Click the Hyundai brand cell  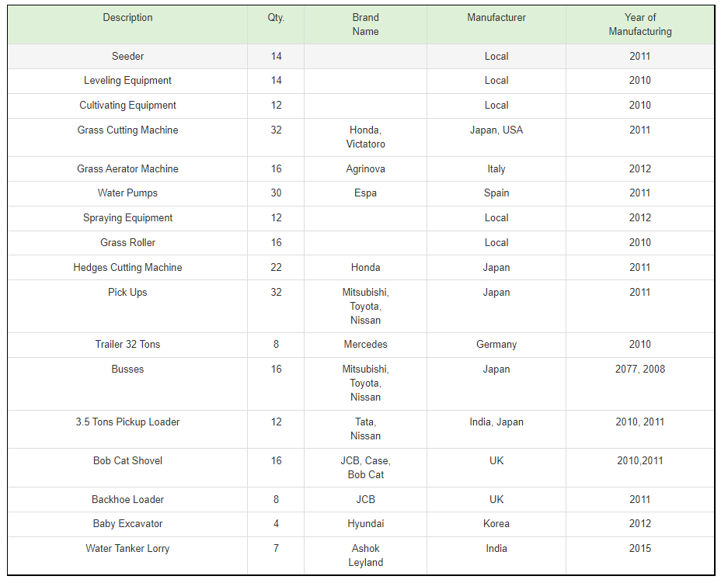[x=365, y=524]
